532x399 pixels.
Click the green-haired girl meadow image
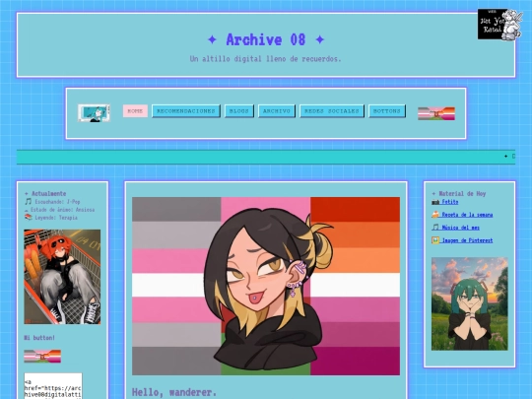coord(470,303)
